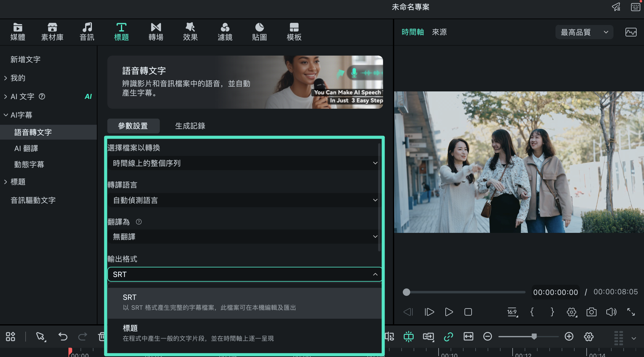Zoom out timeline with the minus icon
This screenshot has height=357, width=644.
[x=487, y=336]
